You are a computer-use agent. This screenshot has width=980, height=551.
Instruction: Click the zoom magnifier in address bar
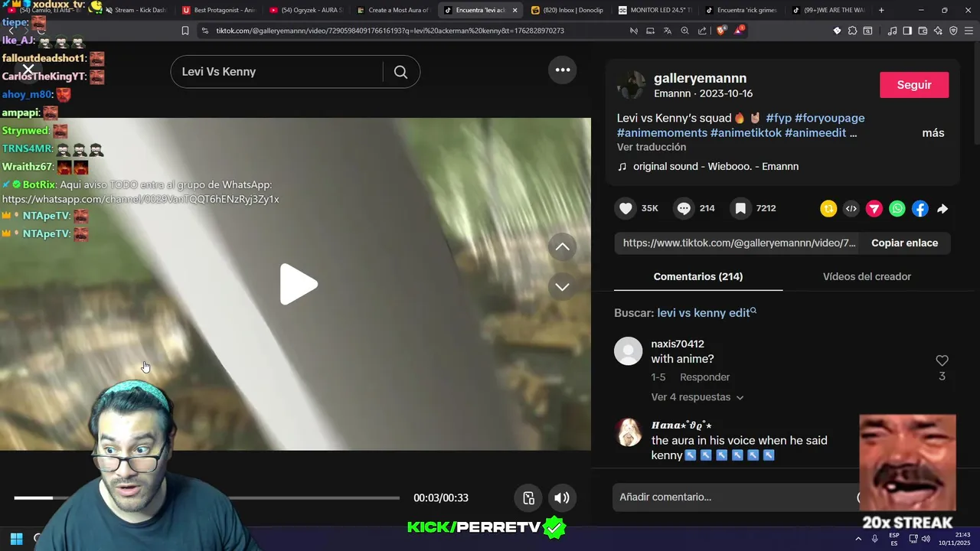(x=685, y=31)
